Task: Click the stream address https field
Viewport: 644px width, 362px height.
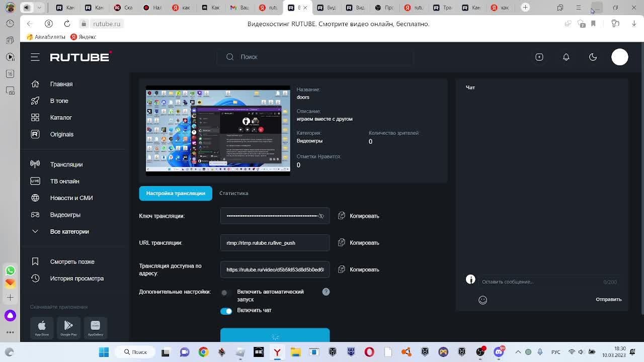Action: (x=275, y=269)
